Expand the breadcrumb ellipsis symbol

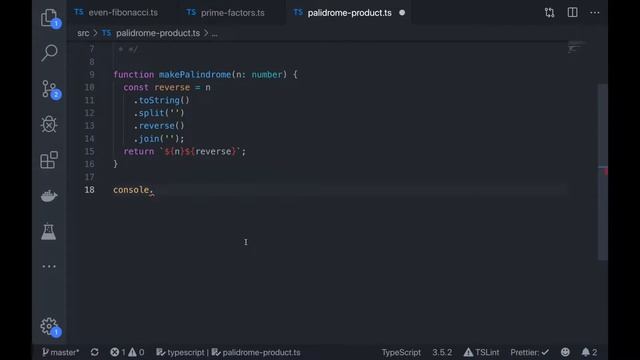pos(215,33)
